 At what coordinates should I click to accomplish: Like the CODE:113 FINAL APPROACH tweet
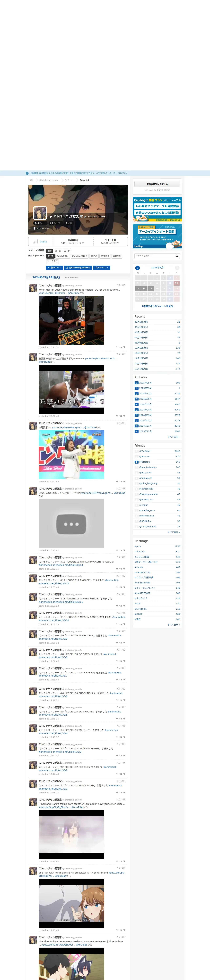pyautogui.click(x=124, y=569)
